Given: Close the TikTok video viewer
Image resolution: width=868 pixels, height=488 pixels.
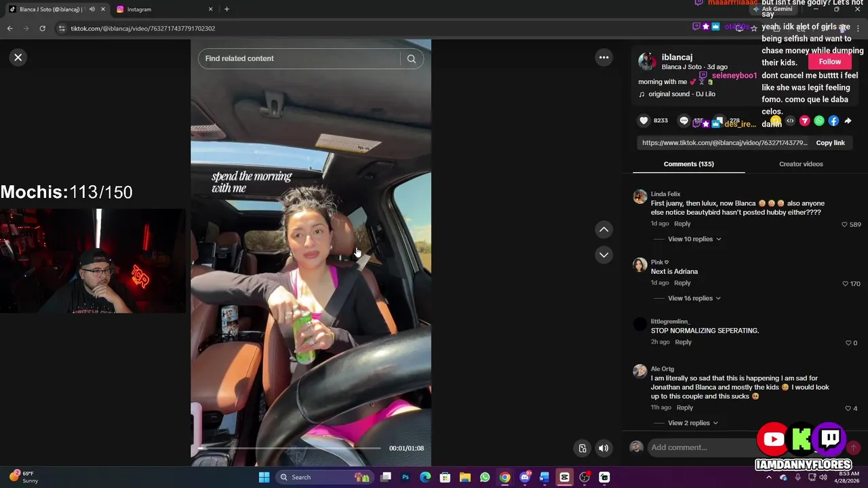Looking at the screenshot, I should point(18,58).
